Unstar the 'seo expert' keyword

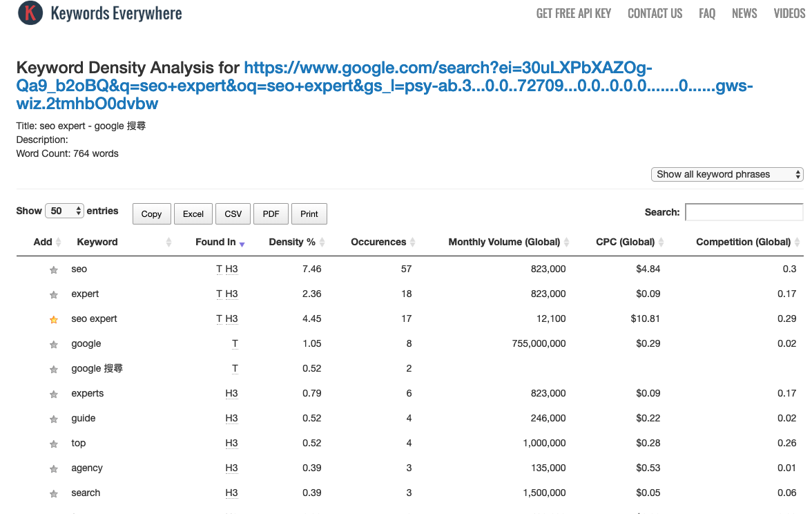[x=54, y=319]
